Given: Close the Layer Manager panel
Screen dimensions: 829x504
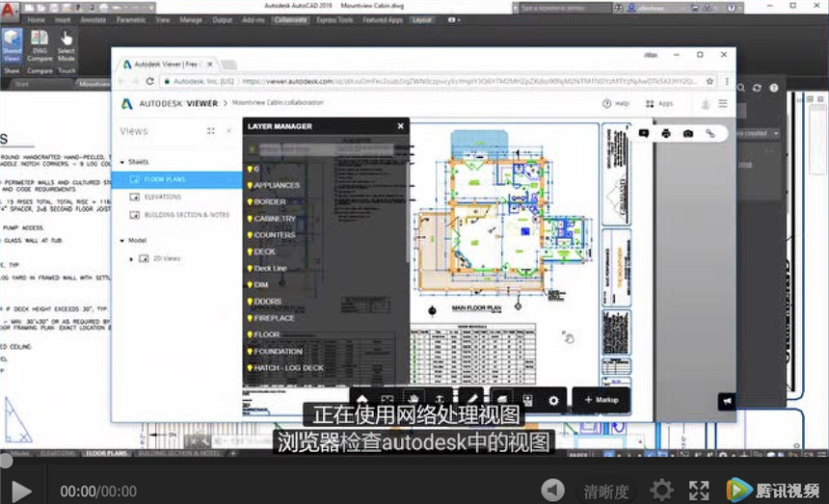Looking at the screenshot, I should point(400,126).
